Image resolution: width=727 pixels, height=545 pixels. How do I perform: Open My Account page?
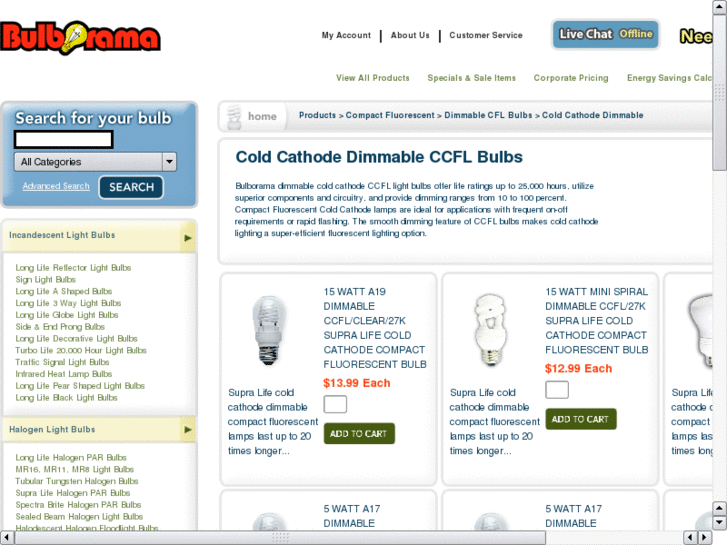coord(346,35)
